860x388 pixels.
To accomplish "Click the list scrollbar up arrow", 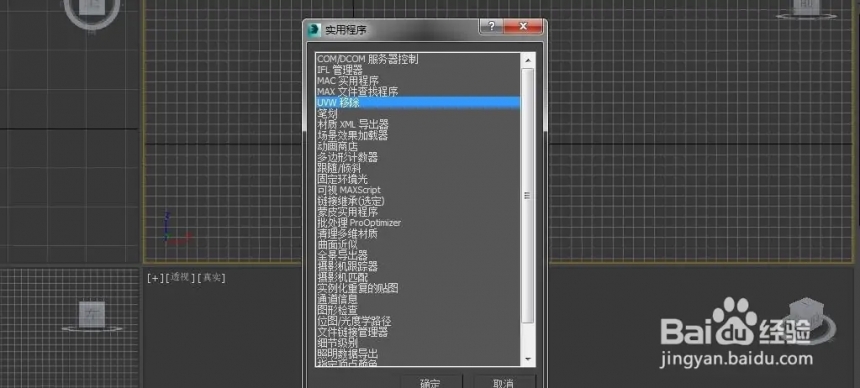I will 528,60.
